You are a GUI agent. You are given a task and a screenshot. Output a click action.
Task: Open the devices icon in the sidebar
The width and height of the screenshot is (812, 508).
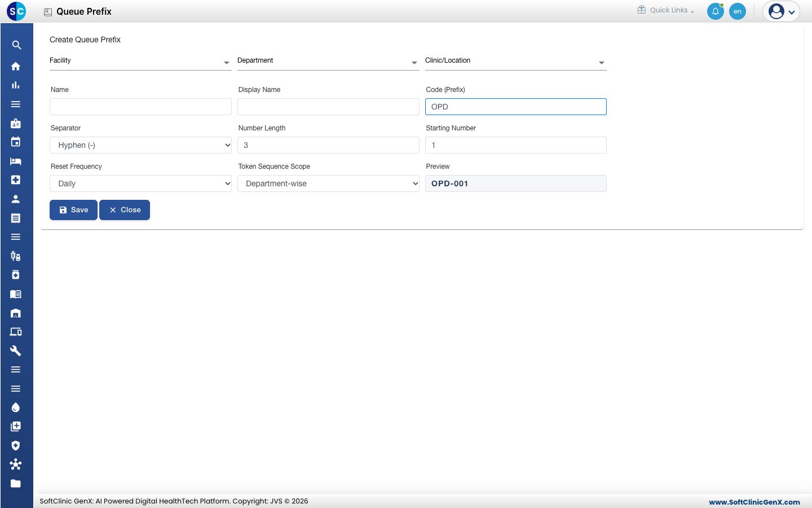pos(16,332)
